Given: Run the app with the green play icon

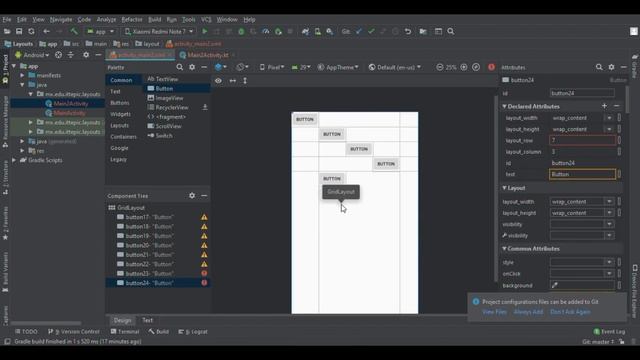Looking at the screenshot, I should [x=205, y=31].
